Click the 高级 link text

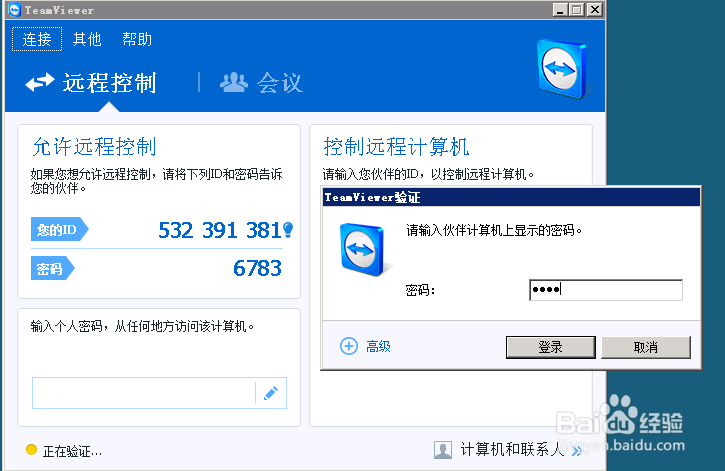tap(378, 346)
